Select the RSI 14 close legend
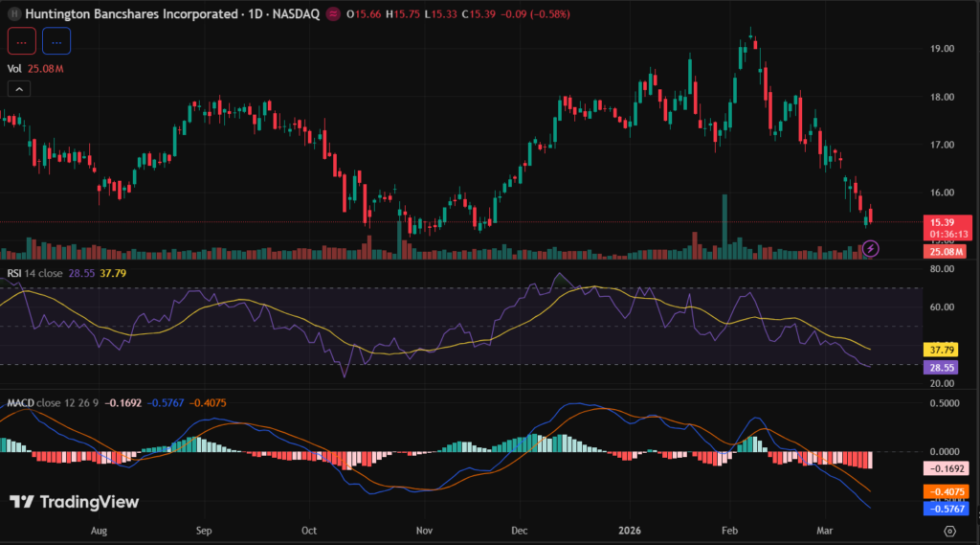 pyautogui.click(x=34, y=273)
